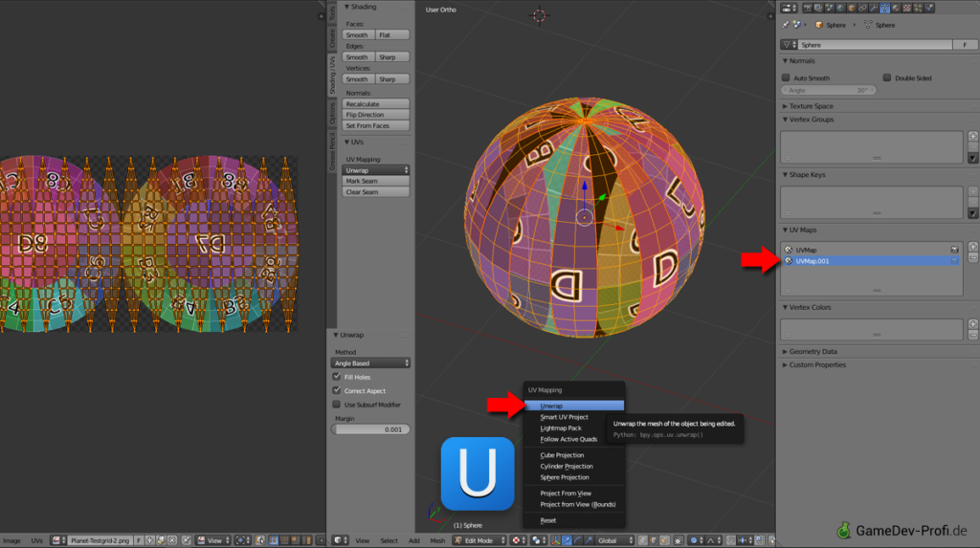Open the Mesh Data triangle properties icon
The image size is (980, 548).
coord(884,8)
